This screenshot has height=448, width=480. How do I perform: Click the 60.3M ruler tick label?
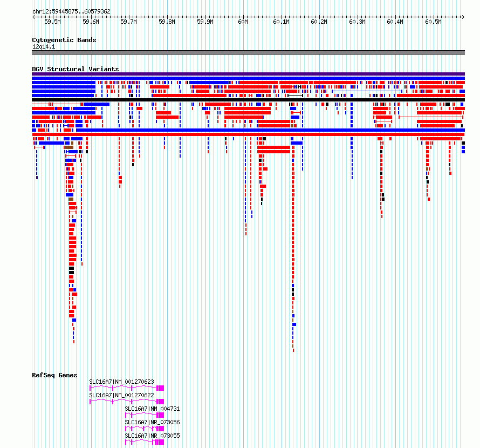[357, 22]
